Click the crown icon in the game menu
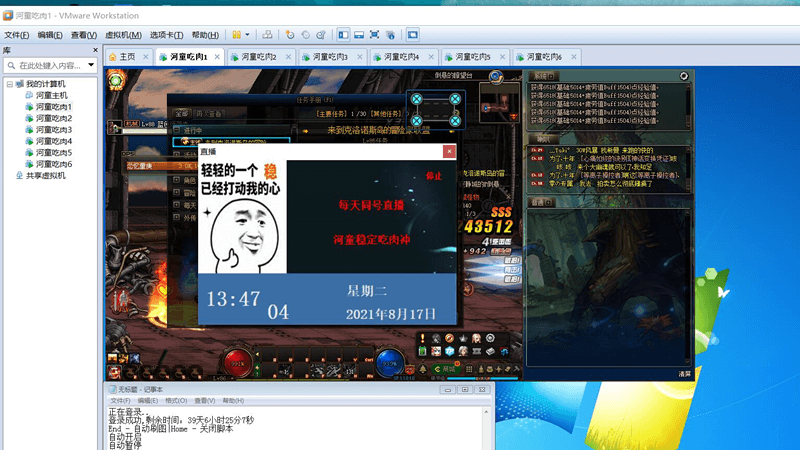This screenshot has width=800, height=450. click(x=463, y=338)
